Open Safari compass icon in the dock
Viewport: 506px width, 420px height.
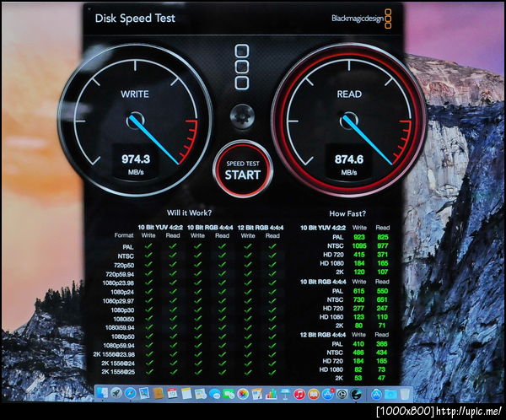(x=131, y=394)
